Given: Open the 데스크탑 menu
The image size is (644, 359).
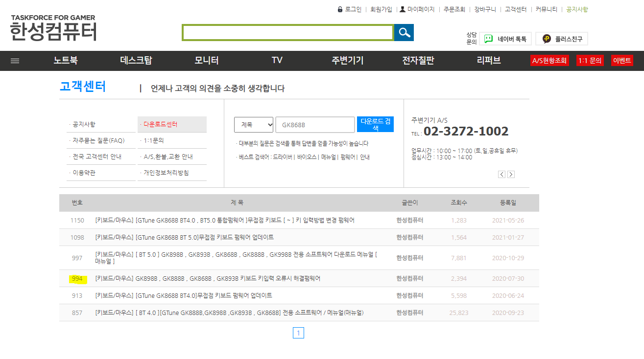Looking at the screenshot, I should click(136, 61).
